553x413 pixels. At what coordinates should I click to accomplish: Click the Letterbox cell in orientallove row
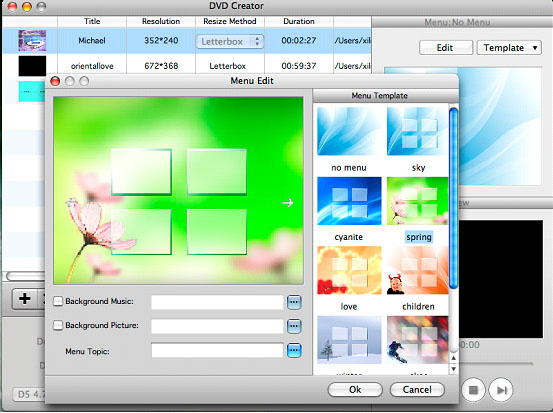(227, 66)
